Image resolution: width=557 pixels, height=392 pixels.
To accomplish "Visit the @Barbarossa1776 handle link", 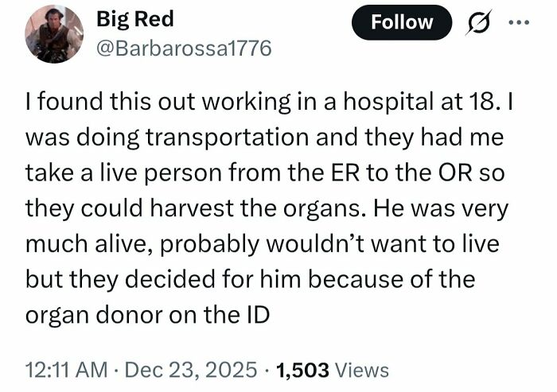I will point(183,49).
